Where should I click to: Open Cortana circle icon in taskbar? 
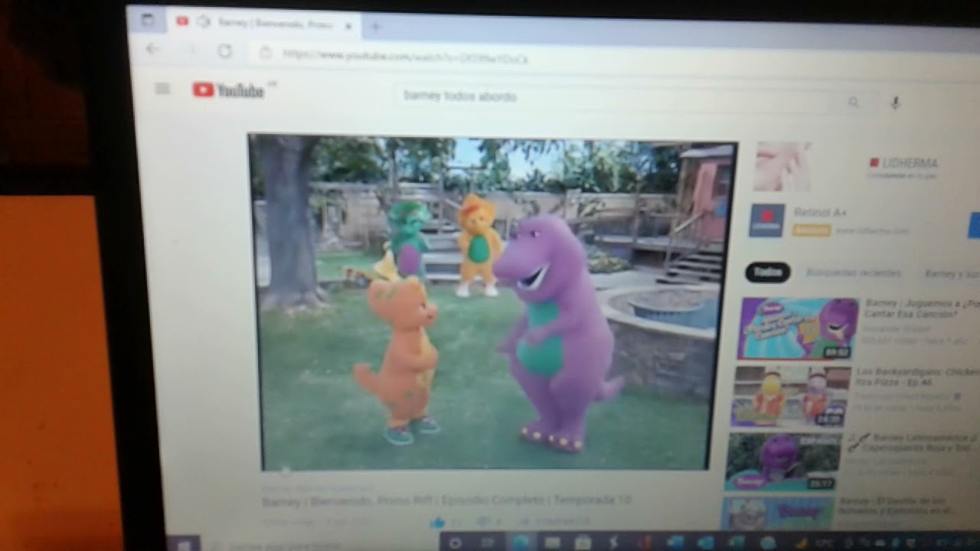[x=456, y=543]
